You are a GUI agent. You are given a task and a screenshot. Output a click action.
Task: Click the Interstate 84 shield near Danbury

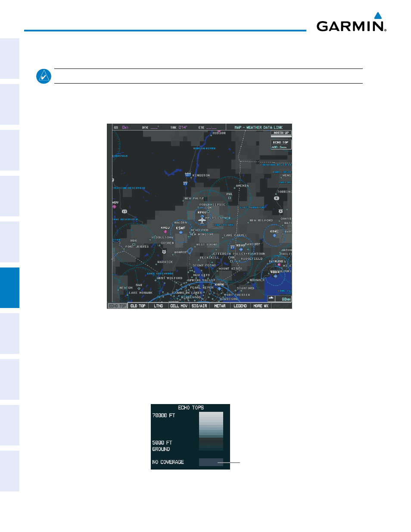pos(233,248)
